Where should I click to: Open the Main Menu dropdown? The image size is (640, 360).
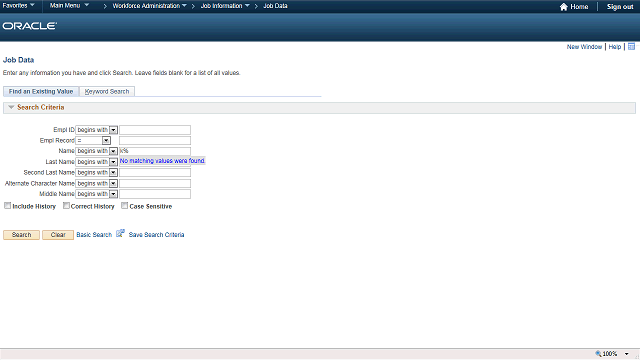coord(69,6)
